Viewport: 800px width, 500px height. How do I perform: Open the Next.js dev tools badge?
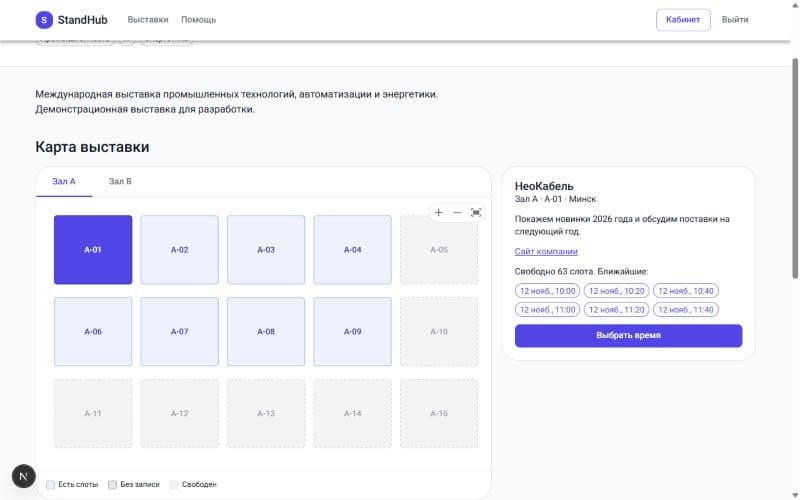click(x=23, y=476)
